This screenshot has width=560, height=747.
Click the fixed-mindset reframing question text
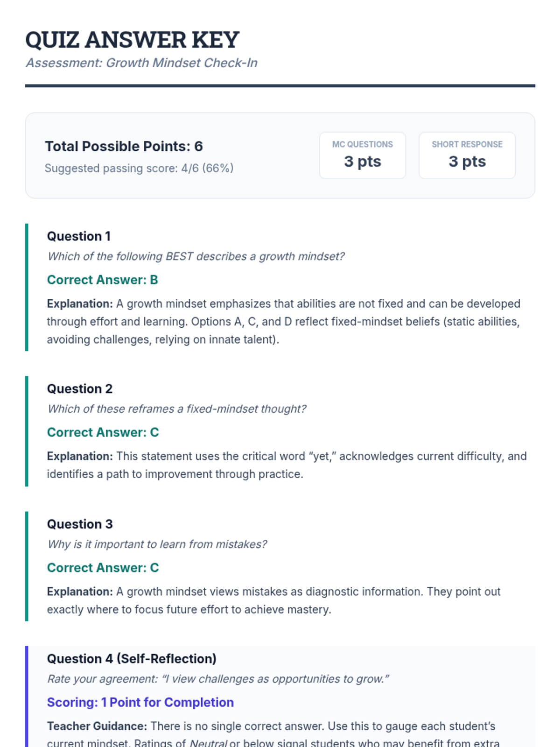point(176,409)
